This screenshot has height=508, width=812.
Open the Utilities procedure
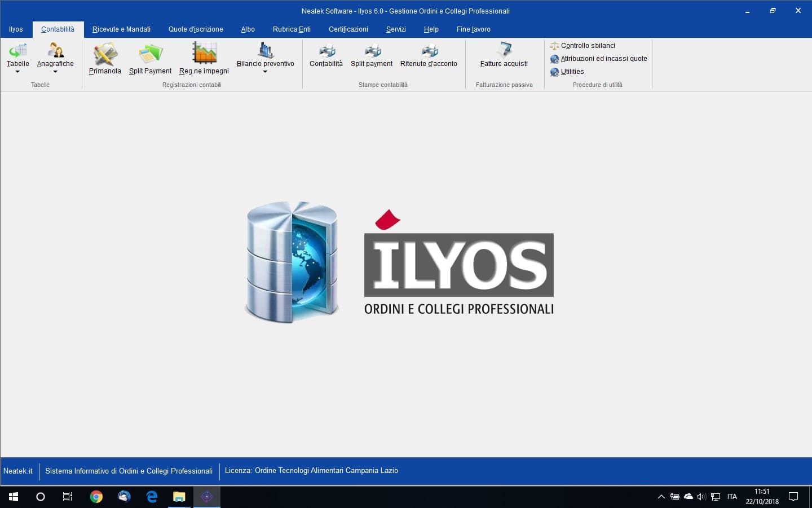(567, 72)
